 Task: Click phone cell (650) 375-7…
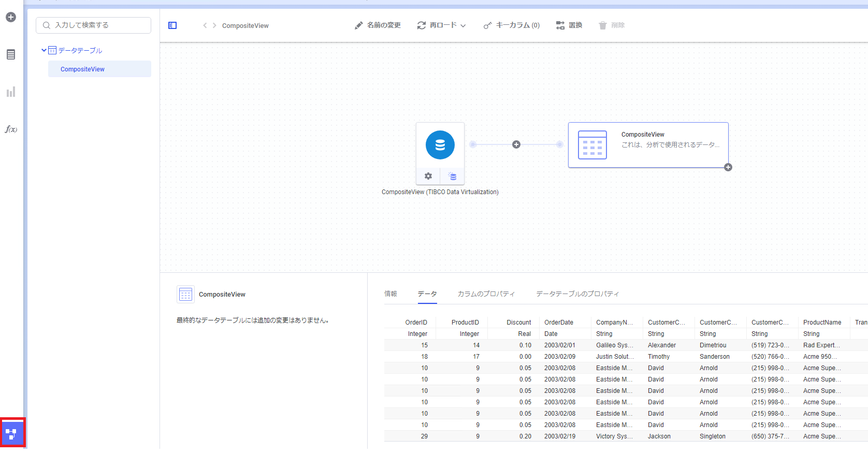click(770, 436)
